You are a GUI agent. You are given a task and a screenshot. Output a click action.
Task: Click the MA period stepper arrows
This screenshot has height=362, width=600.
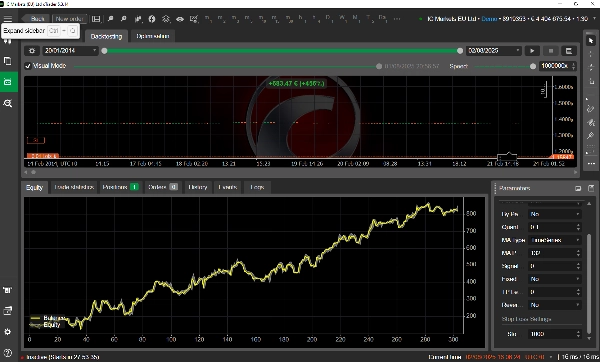click(578, 253)
